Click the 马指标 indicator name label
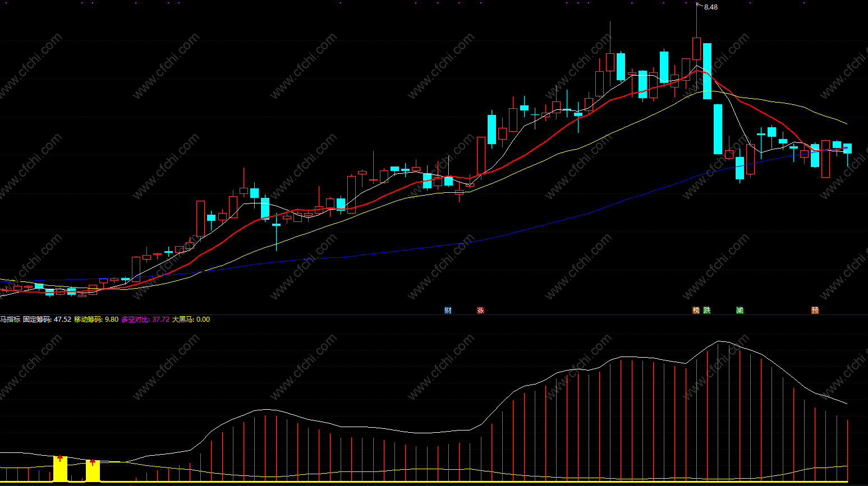Screen dimensions: 868x486 (10, 320)
